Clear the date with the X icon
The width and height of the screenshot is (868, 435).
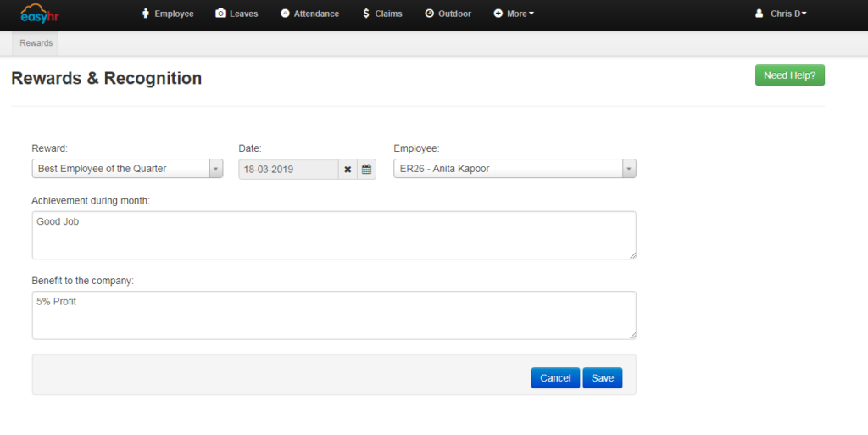coord(348,170)
